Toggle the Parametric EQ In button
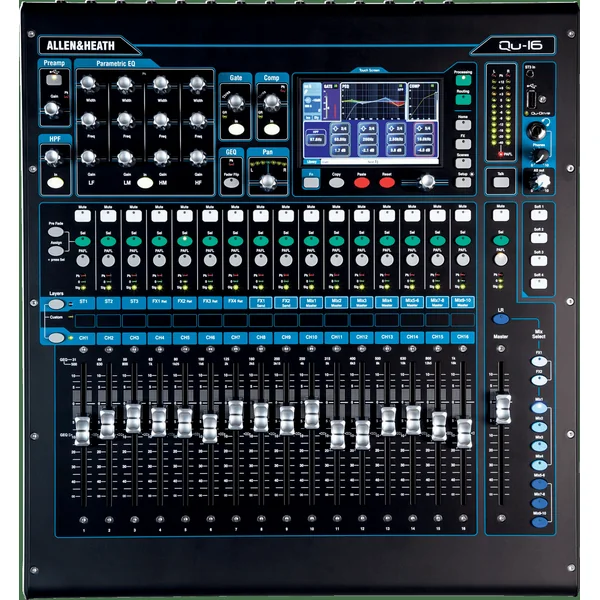 145,183
